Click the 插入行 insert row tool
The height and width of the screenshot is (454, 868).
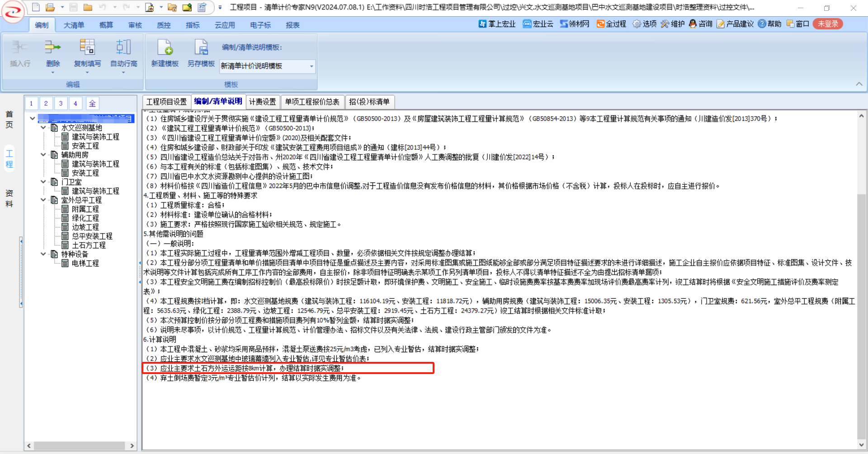click(x=20, y=53)
